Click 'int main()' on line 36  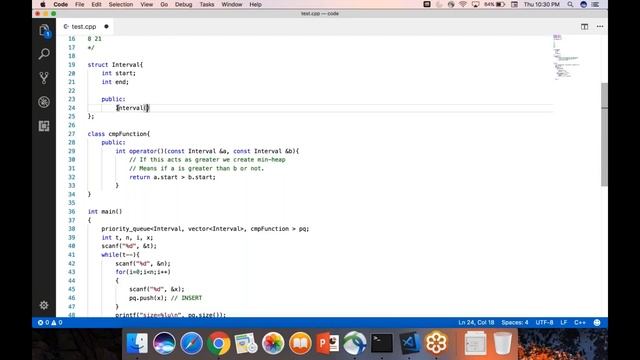click(105, 211)
